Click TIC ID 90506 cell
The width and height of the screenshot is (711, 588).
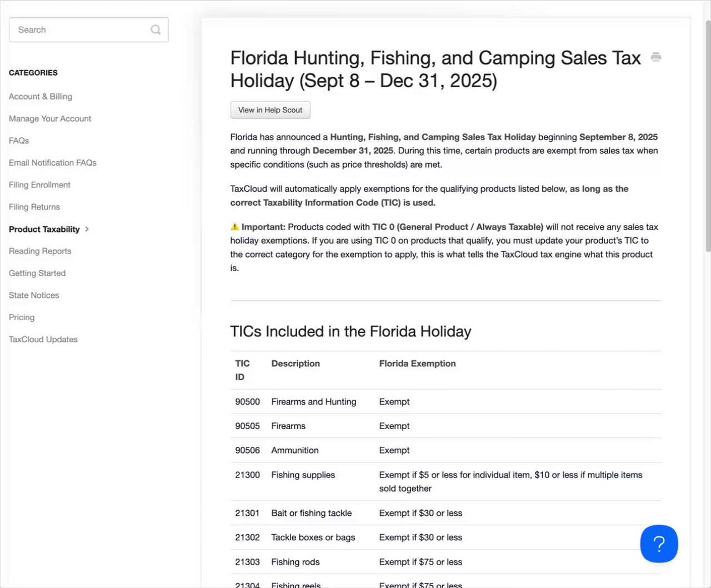point(247,450)
